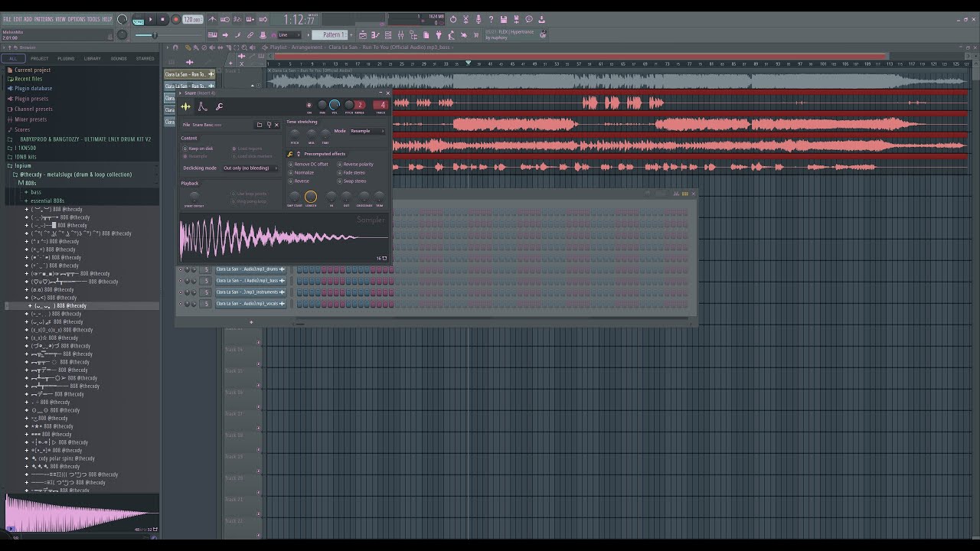This screenshot has height=551, width=980.
Task: Click the tempo field in the transport
Action: (x=192, y=19)
